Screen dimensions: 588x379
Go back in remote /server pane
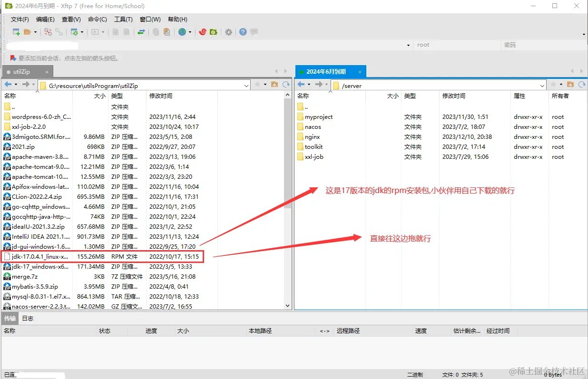(x=301, y=84)
